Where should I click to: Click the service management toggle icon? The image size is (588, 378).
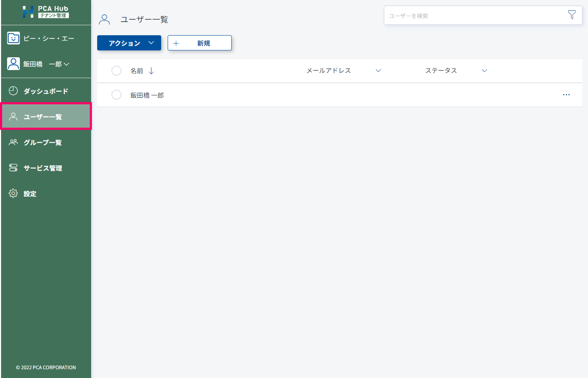[x=13, y=168]
